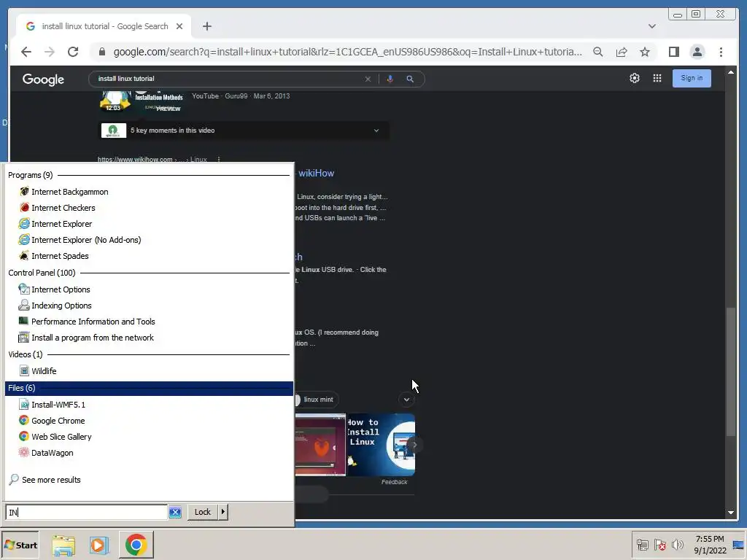This screenshot has width=747, height=560.
Task: Switch to the install linux tutorial tab
Action: pos(105,26)
